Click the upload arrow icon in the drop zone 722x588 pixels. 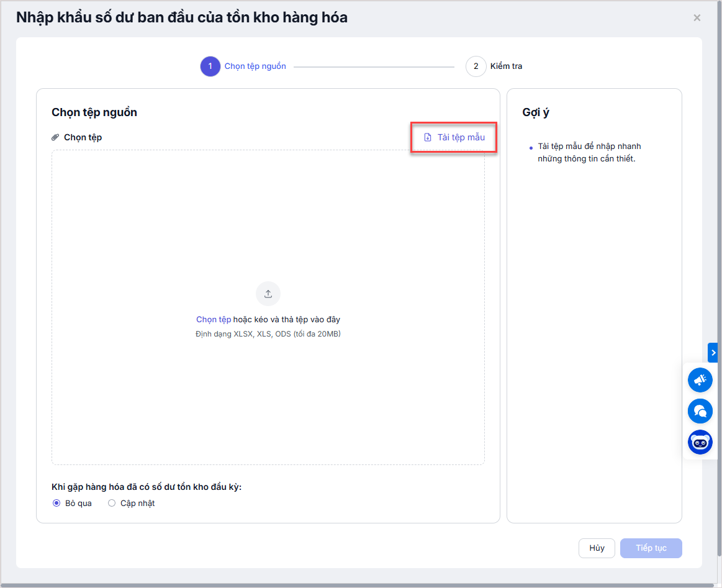pyautogui.click(x=268, y=294)
